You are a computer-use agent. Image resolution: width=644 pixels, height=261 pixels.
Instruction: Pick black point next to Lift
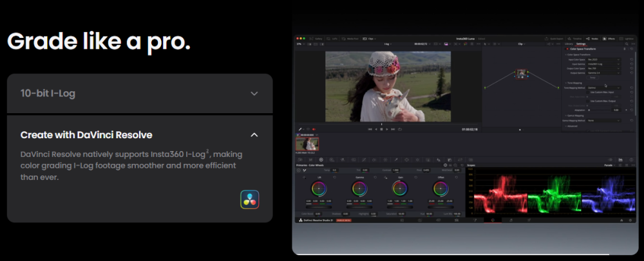click(x=305, y=177)
